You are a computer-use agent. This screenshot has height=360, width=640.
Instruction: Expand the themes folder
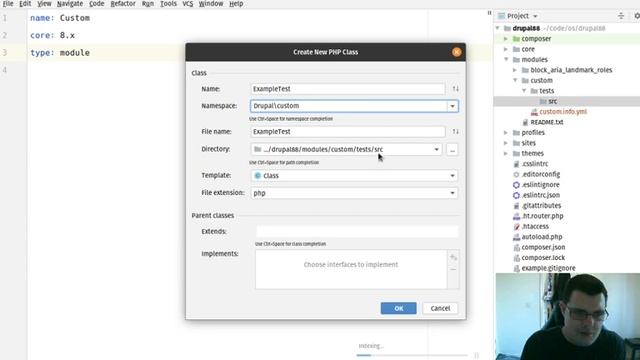506,153
